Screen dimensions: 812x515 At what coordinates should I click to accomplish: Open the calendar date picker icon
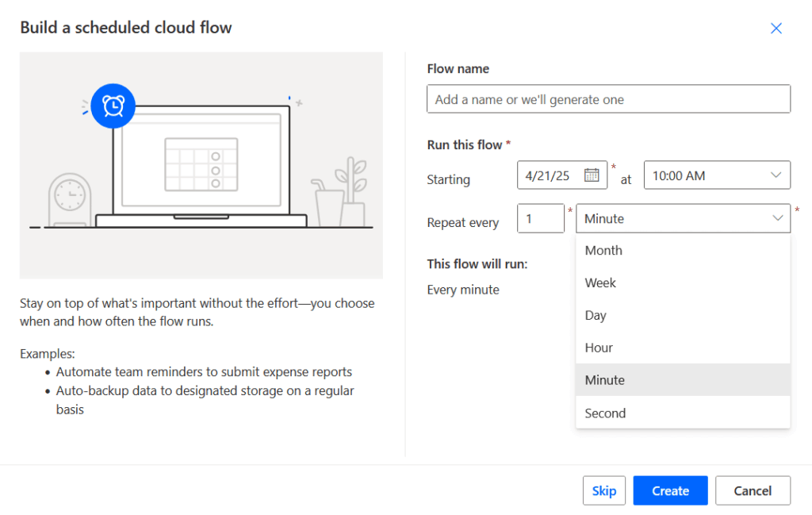point(592,175)
